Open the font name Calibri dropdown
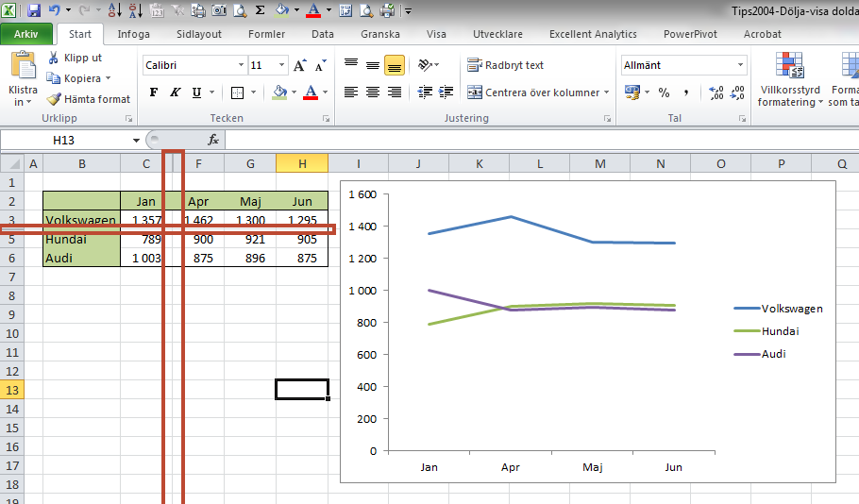The height and width of the screenshot is (504, 859). (x=241, y=65)
